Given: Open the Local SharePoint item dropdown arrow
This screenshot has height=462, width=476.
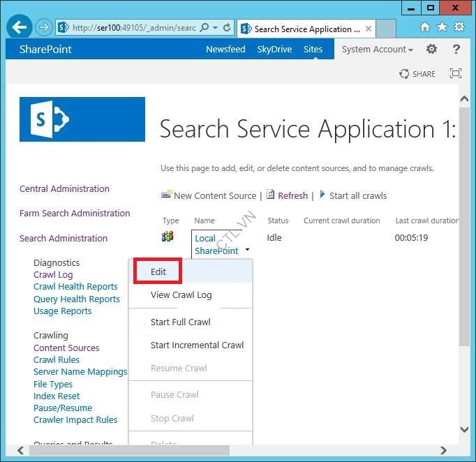Looking at the screenshot, I should (x=247, y=250).
